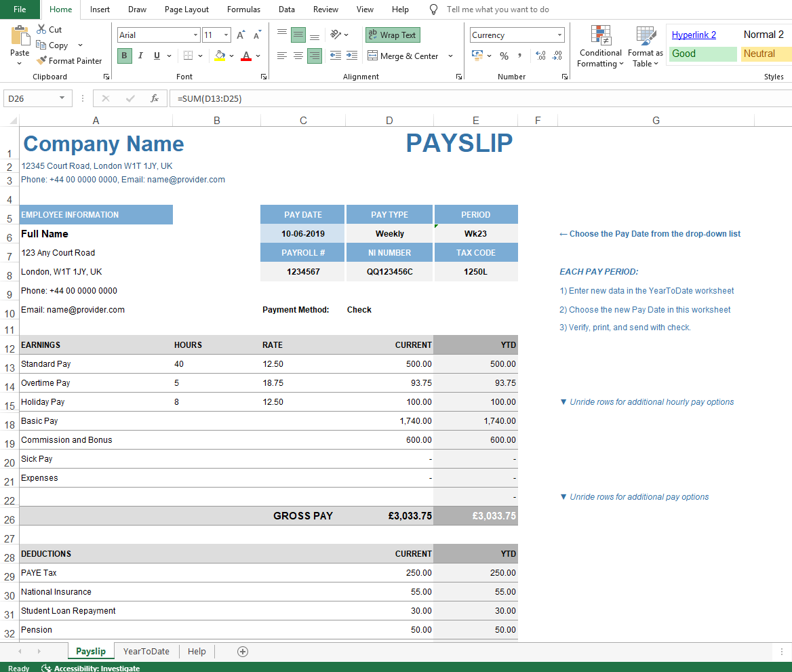
Task: Expand the Name Box dropdown arrow
Action: (x=62, y=98)
